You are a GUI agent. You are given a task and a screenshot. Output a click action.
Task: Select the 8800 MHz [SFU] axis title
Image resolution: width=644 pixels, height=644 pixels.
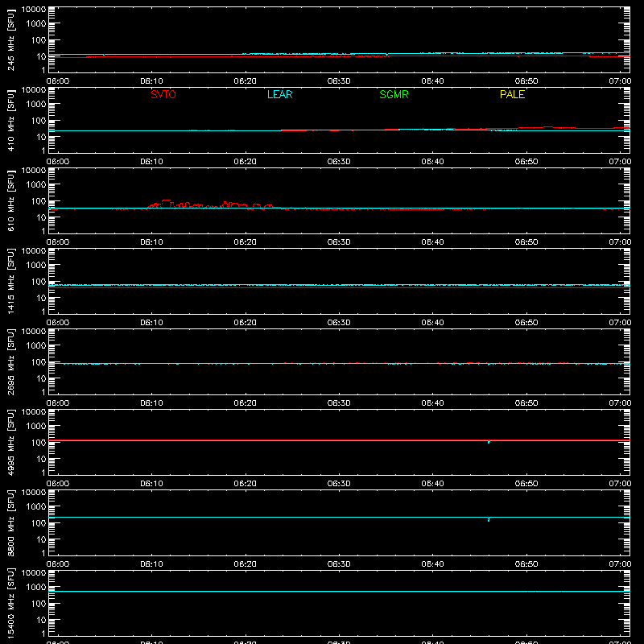(10, 522)
